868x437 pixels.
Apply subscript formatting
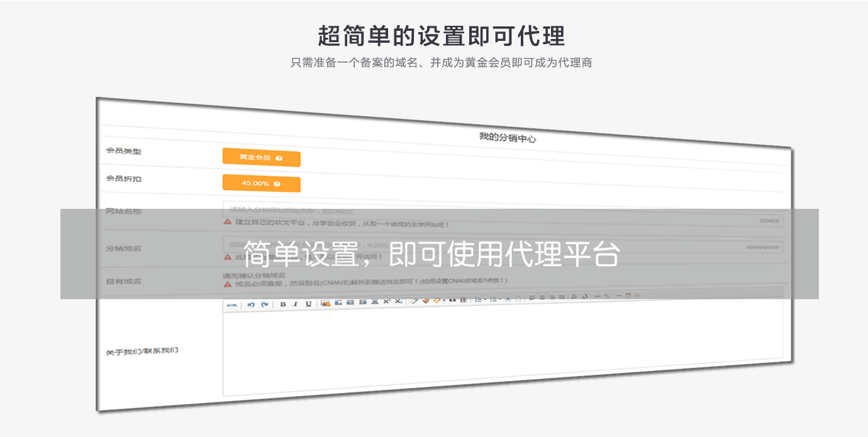pos(398,302)
